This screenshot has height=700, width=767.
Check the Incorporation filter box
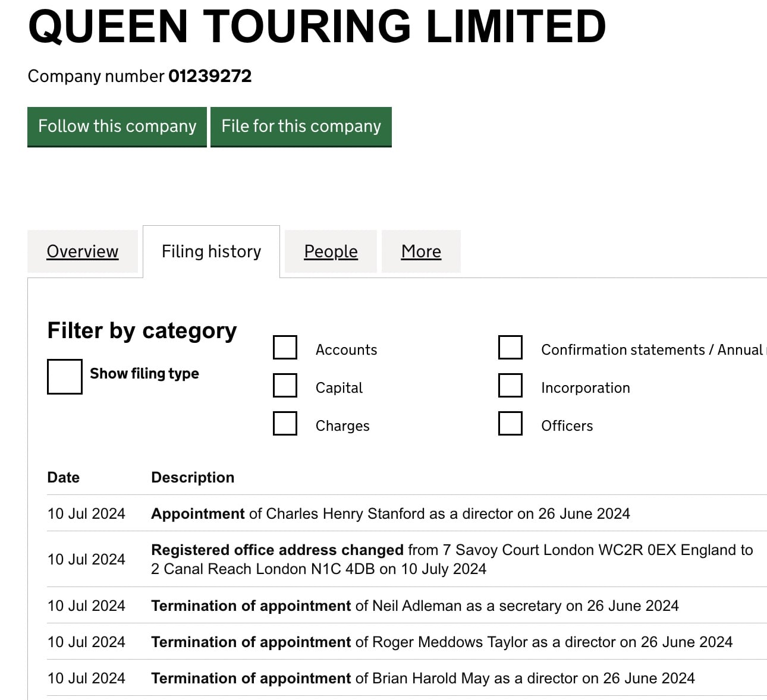(510, 386)
